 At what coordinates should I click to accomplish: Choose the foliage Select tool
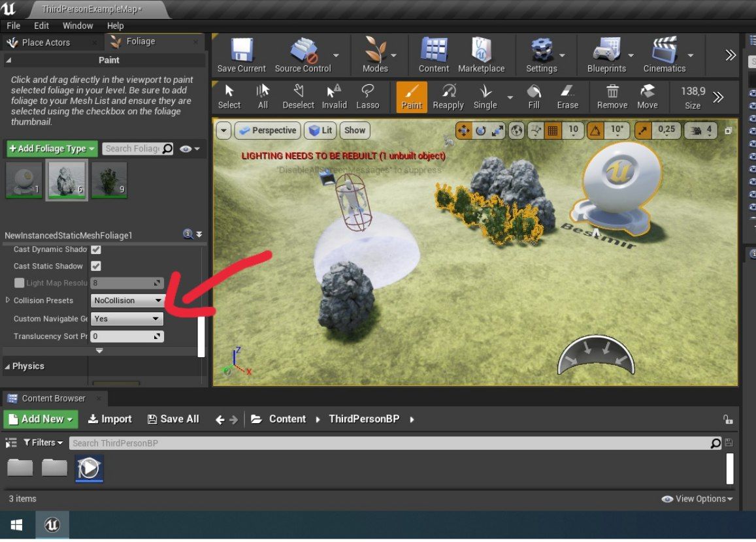[x=229, y=97]
